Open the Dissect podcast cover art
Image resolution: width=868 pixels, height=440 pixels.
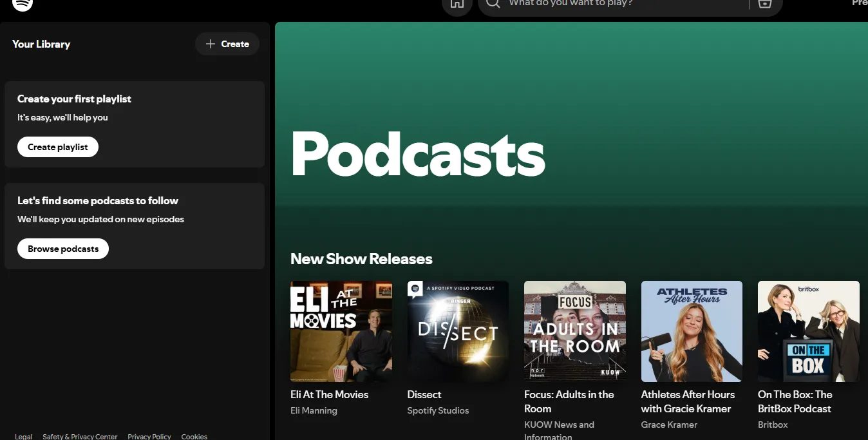tap(458, 331)
